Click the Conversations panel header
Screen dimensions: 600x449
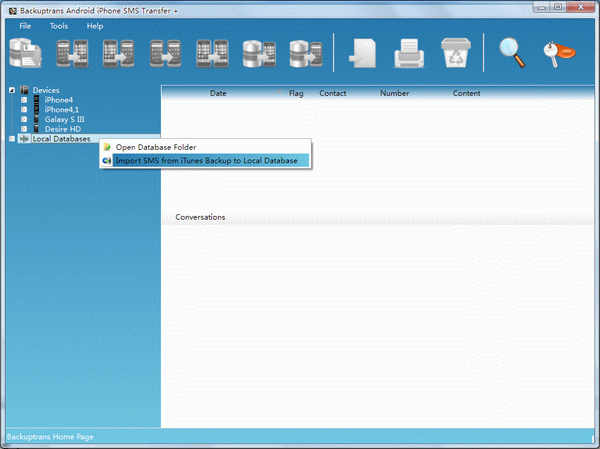tap(200, 217)
